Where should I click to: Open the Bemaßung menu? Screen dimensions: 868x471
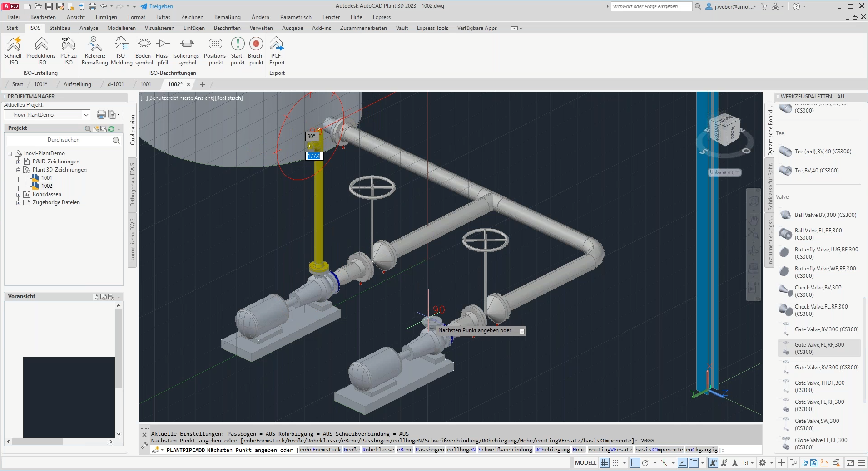[228, 17]
